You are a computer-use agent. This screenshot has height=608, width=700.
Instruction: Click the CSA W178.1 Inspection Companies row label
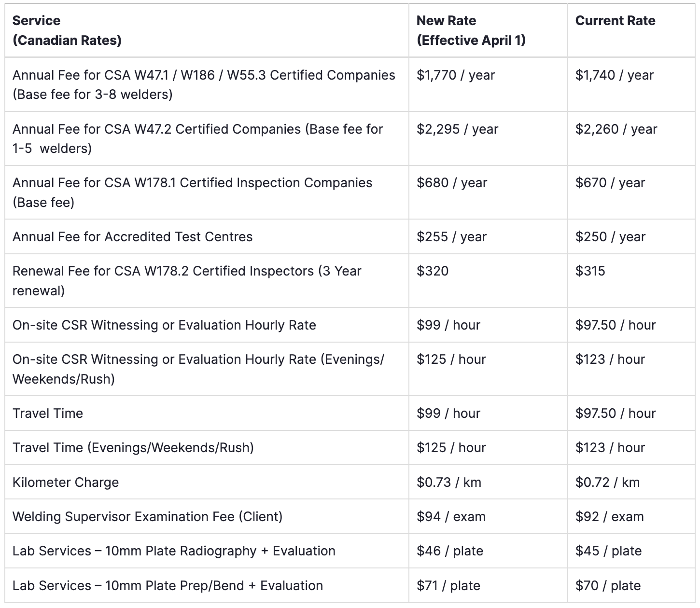[x=192, y=192]
